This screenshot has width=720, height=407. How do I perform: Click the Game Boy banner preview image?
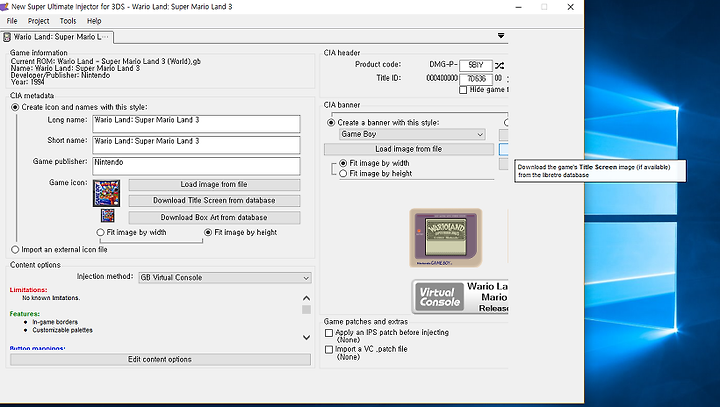[445, 237]
